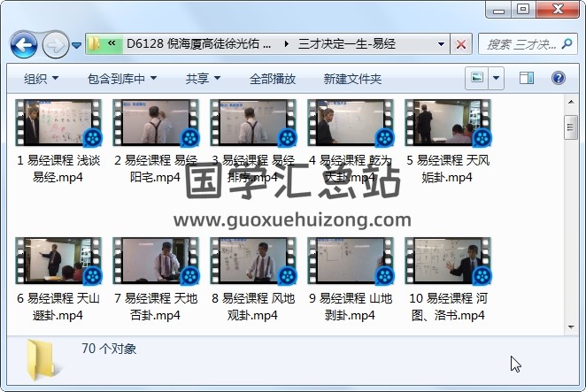Open the 共享 menu
This screenshot has height=392, width=586.
(203, 79)
